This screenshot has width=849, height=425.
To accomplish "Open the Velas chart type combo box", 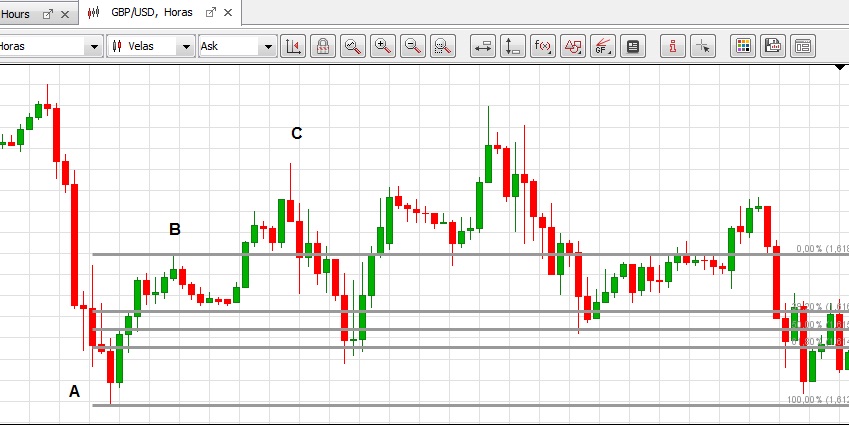I will pyautogui.click(x=151, y=46).
